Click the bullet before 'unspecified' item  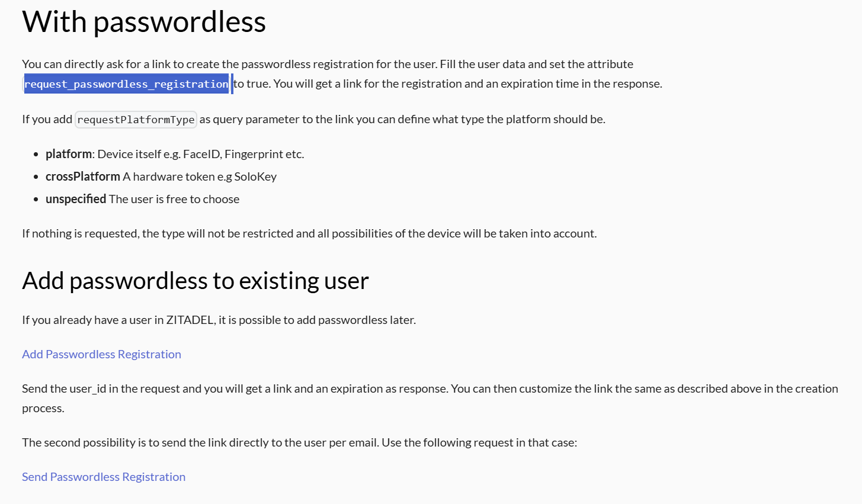pyautogui.click(x=37, y=200)
